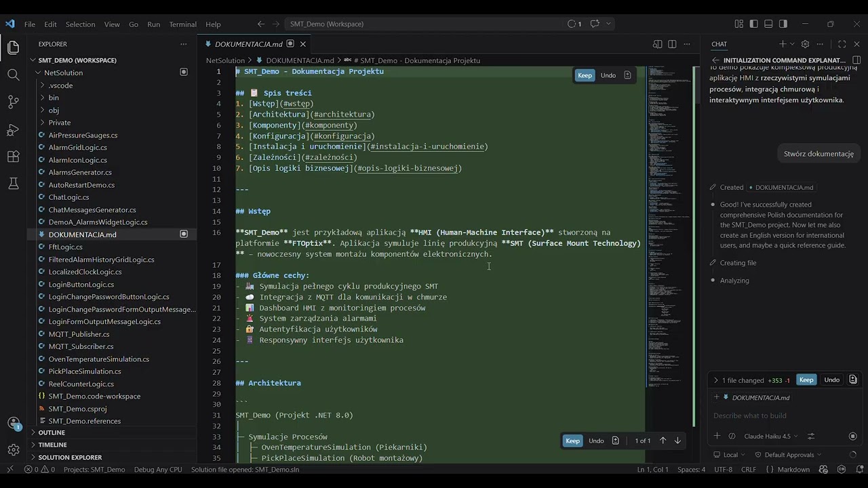Open the Run and Debug view

point(13,129)
